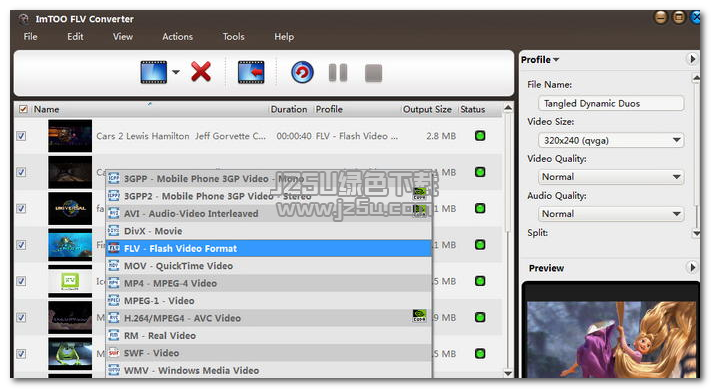
Task: Choose MOV - QuickTime Video format
Action: pos(269,266)
